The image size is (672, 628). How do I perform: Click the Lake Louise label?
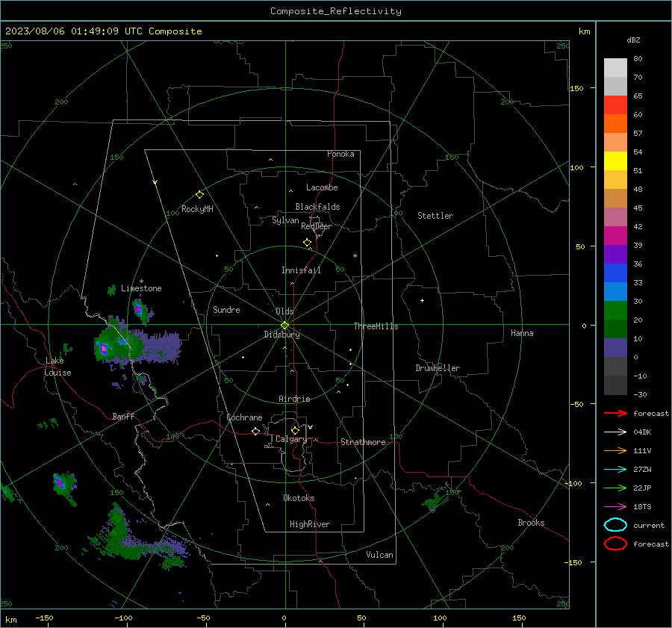click(57, 367)
